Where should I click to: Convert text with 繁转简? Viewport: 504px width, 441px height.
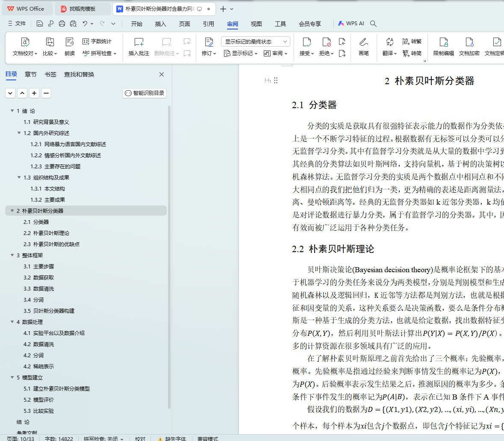[412, 53]
